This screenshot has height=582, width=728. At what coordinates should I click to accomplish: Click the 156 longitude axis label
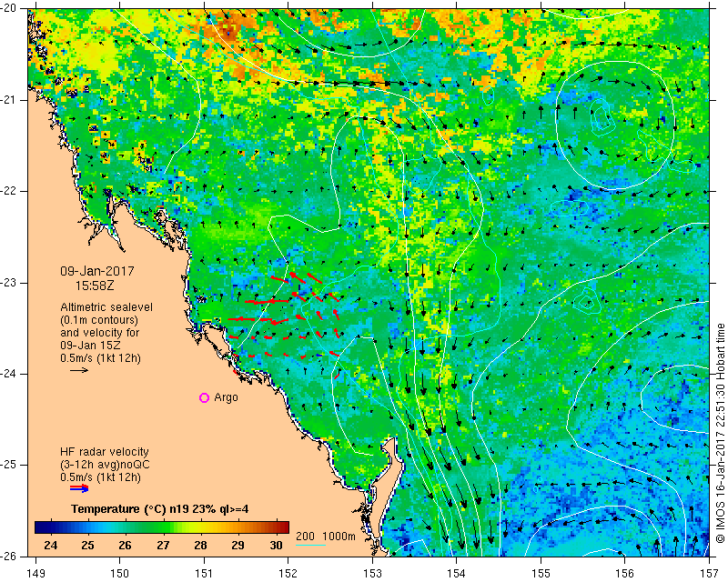pyautogui.click(x=625, y=574)
